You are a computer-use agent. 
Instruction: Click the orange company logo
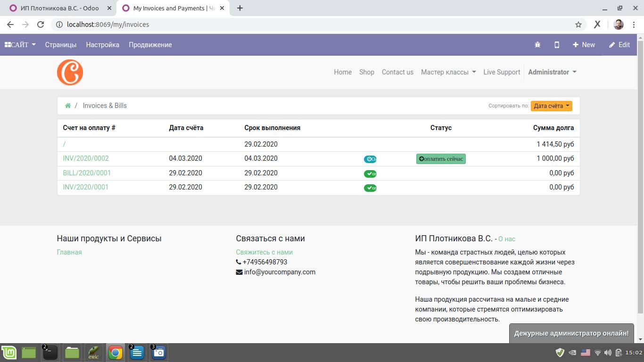point(70,72)
